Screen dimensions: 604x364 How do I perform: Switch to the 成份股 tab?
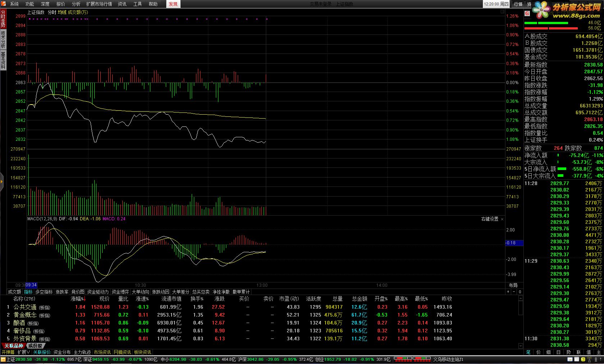pos(35,346)
